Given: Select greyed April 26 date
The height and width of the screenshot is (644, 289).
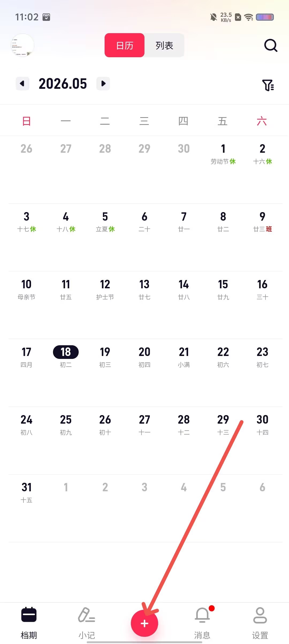Looking at the screenshot, I should coord(26,149).
